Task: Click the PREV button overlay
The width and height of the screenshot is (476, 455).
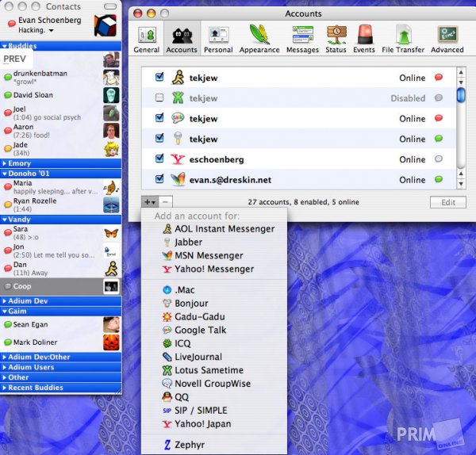Action: 15,59
